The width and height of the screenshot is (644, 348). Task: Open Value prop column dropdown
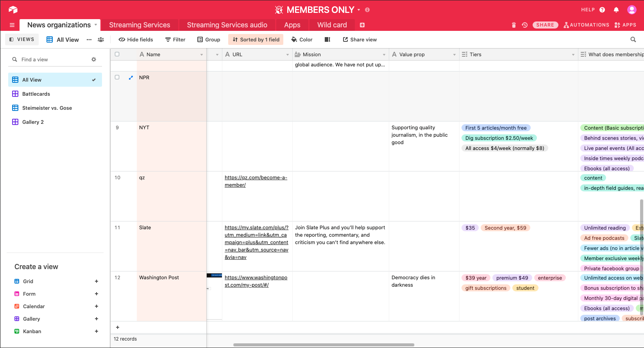pos(454,55)
